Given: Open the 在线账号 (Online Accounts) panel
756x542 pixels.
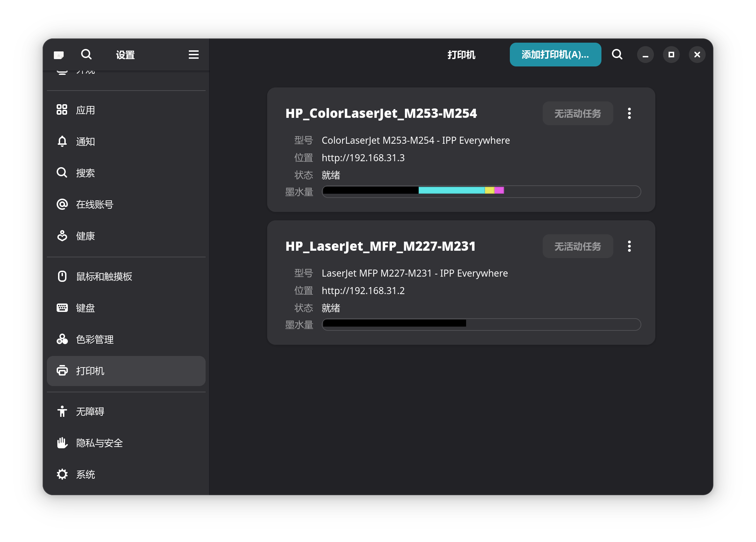Looking at the screenshot, I should [x=126, y=204].
